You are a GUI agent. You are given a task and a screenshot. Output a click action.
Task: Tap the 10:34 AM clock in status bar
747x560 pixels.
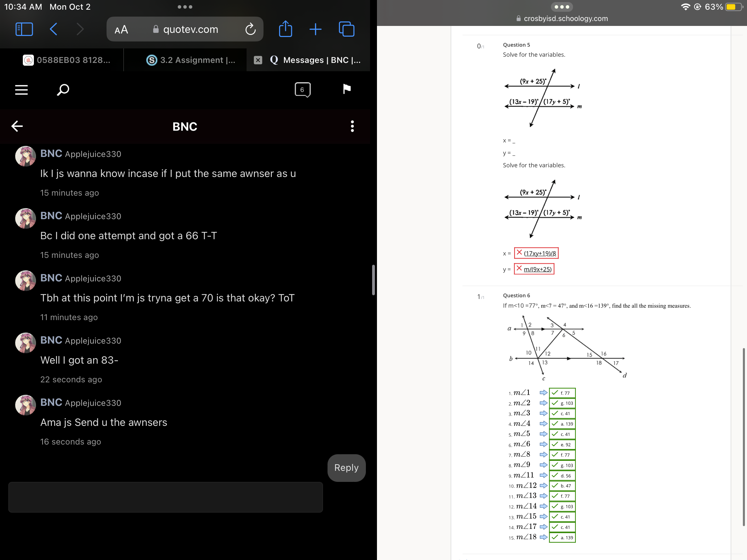pyautogui.click(x=23, y=7)
